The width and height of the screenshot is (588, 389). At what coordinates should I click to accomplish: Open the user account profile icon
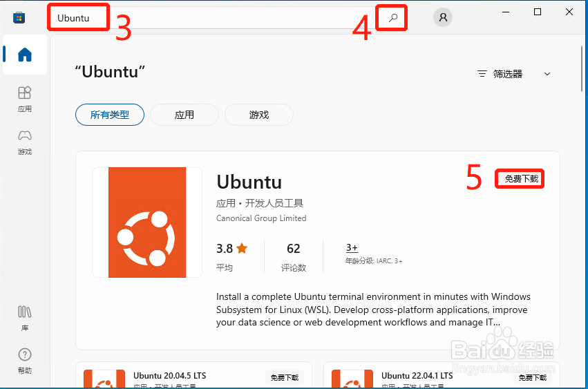click(x=443, y=17)
